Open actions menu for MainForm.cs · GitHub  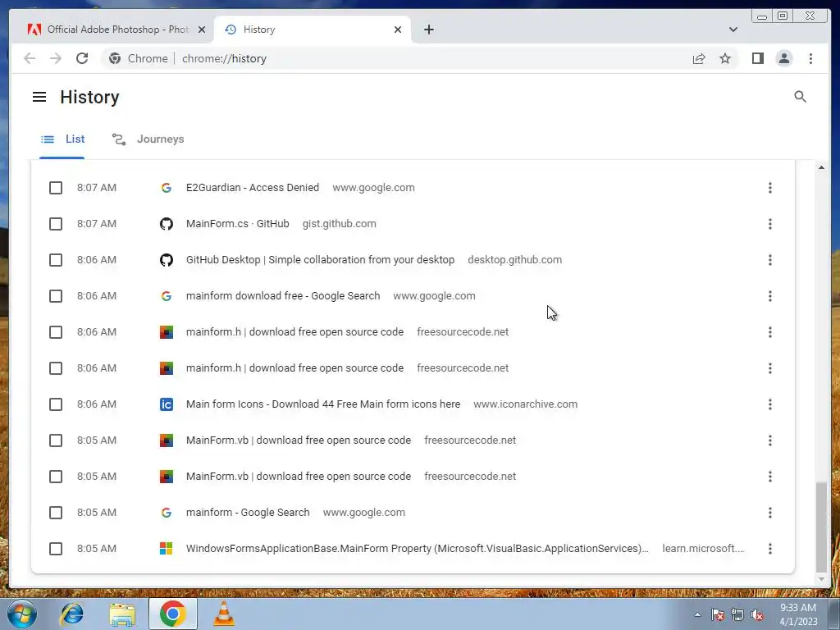point(769,224)
